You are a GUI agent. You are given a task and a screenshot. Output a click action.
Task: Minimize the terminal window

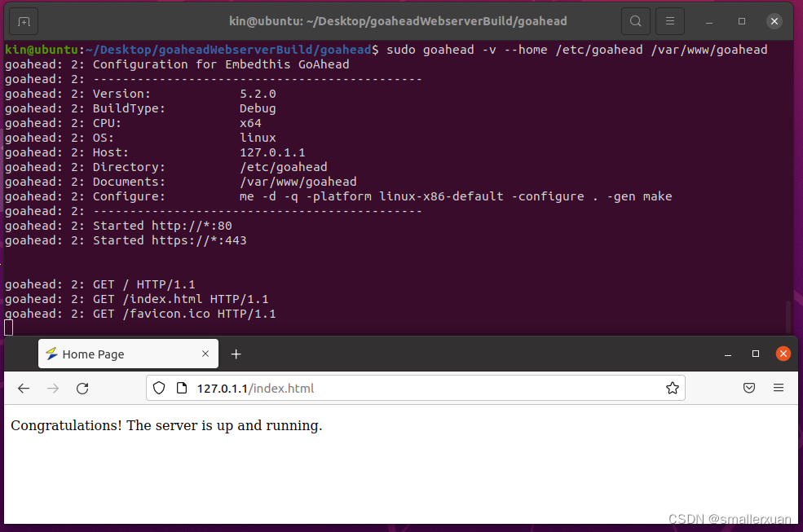point(709,21)
